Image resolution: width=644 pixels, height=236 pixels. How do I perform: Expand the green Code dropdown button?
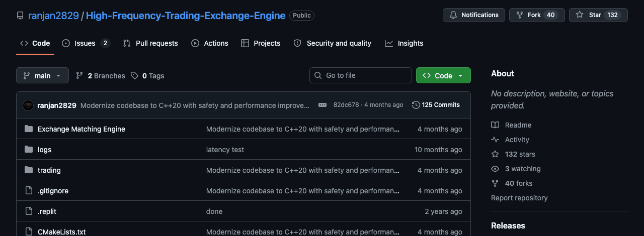[443, 75]
